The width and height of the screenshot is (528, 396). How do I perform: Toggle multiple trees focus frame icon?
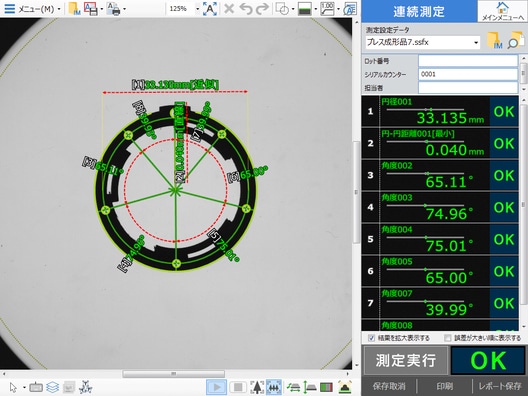(x=274, y=387)
